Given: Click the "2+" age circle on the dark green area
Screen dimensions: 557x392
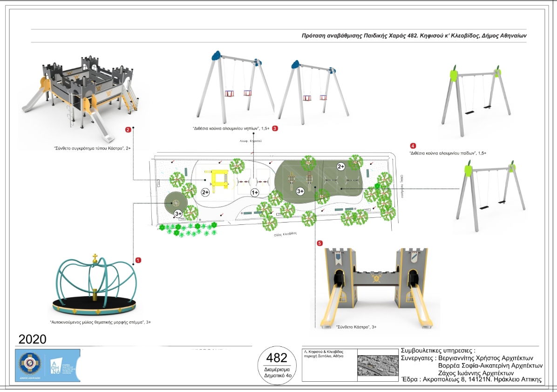Looking at the screenshot, I should point(341,167).
